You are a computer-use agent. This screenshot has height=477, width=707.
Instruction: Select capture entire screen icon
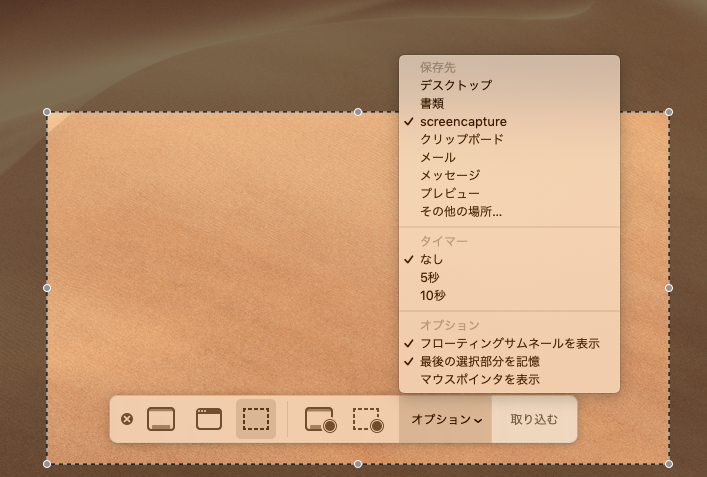tap(161, 419)
